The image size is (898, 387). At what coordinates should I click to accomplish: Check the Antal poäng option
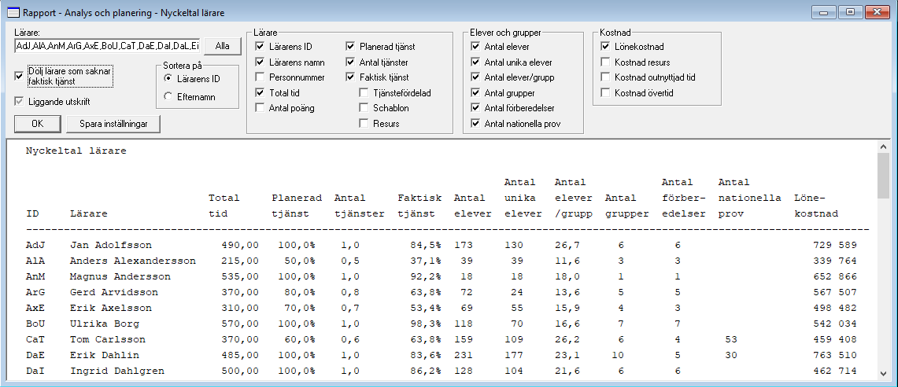[260, 108]
